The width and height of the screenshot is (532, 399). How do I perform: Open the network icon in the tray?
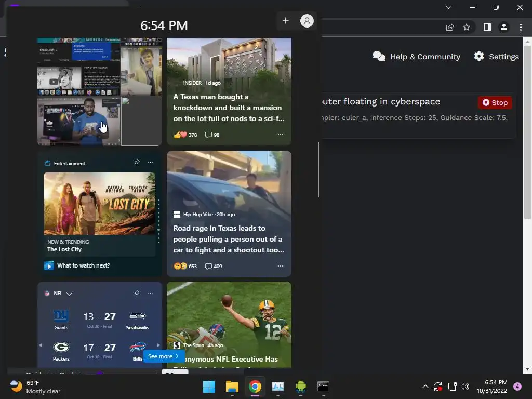pos(452,387)
